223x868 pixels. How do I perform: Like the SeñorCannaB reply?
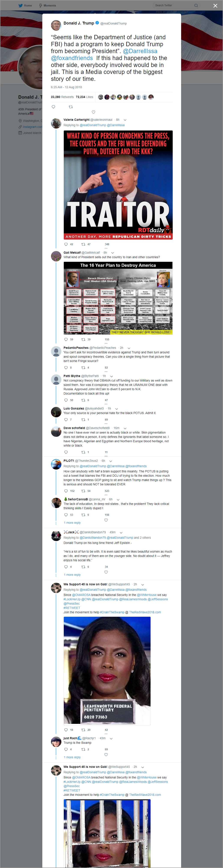[x=106, y=520]
